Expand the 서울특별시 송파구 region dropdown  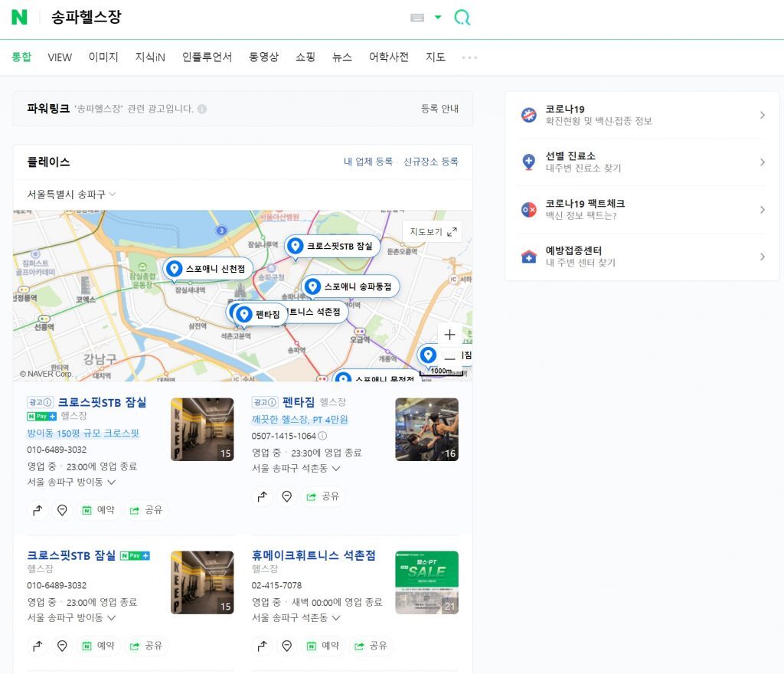click(71, 194)
